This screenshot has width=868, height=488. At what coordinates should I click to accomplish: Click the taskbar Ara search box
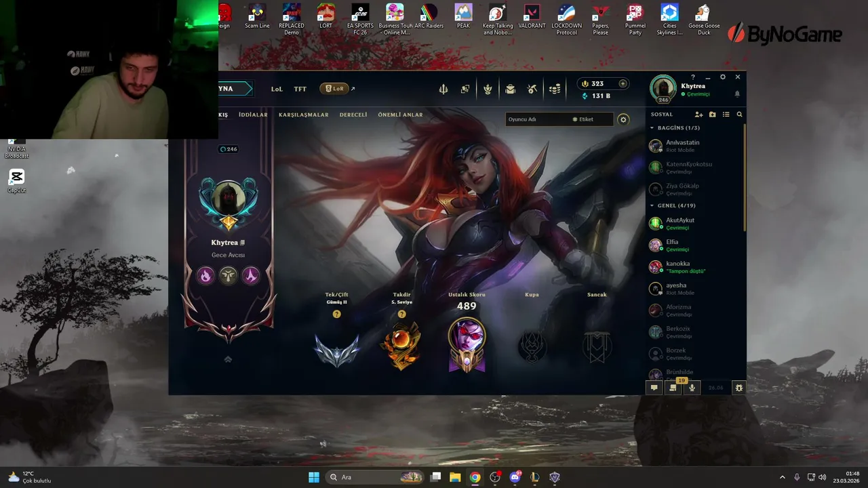tap(374, 477)
